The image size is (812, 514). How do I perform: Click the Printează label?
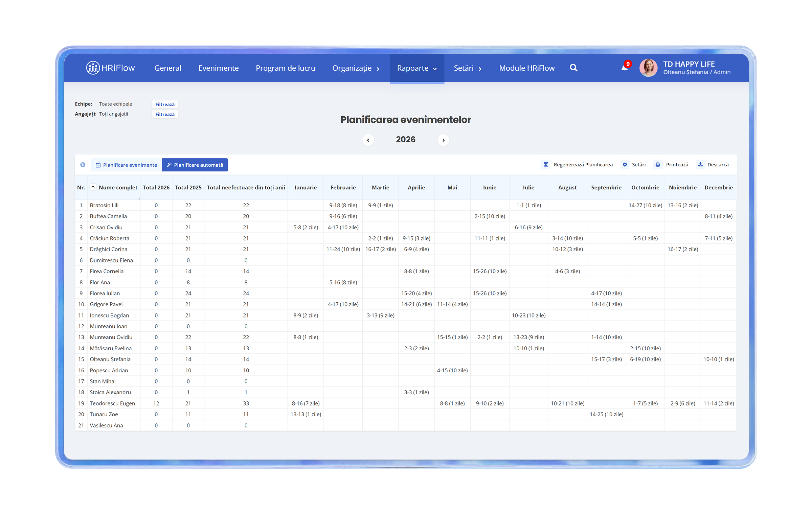click(677, 165)
